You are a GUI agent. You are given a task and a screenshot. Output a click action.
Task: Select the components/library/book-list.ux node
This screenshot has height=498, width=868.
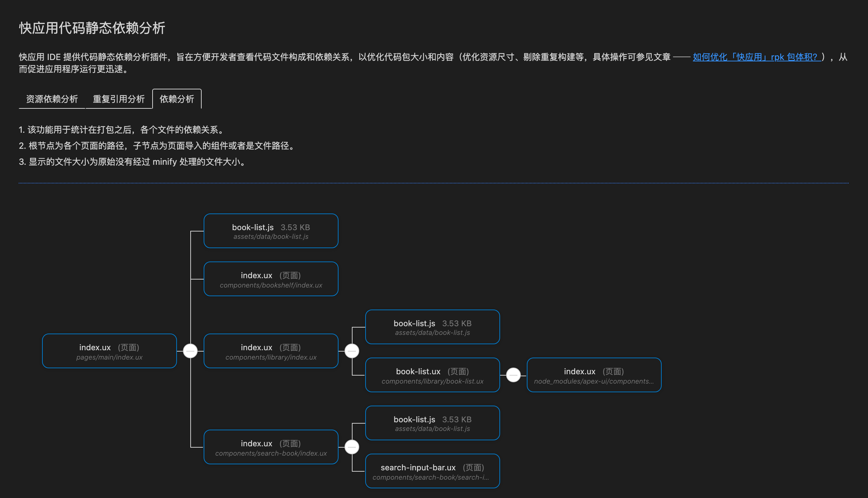tap(433, 375)
